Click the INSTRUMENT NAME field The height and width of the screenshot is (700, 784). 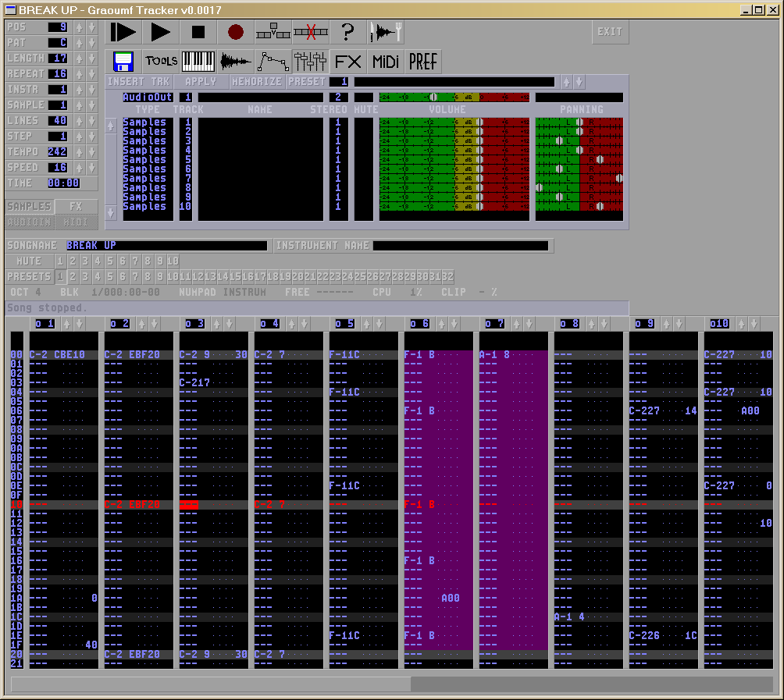pos(461,245)
